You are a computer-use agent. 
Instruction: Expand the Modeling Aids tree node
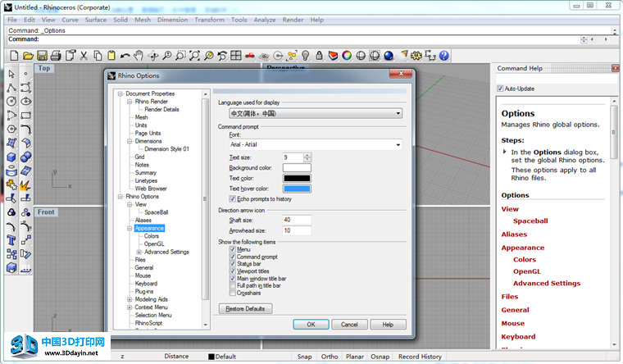click(130, 299)
